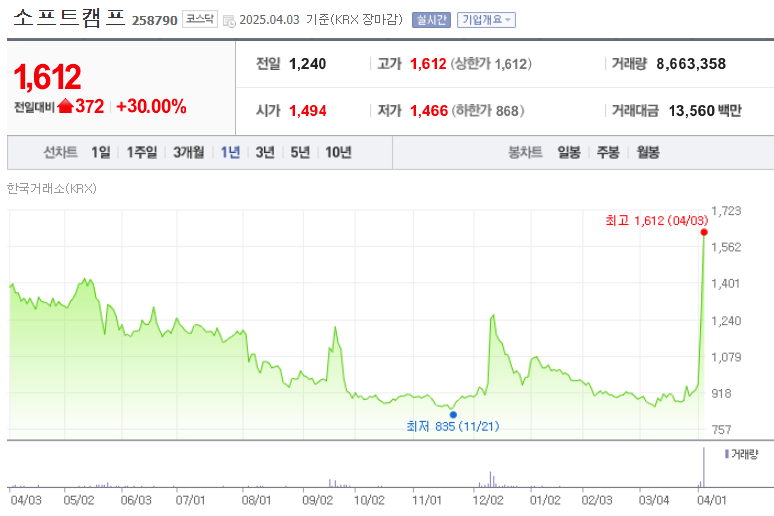Click the trading value 13,560 백만

[705, 111]
